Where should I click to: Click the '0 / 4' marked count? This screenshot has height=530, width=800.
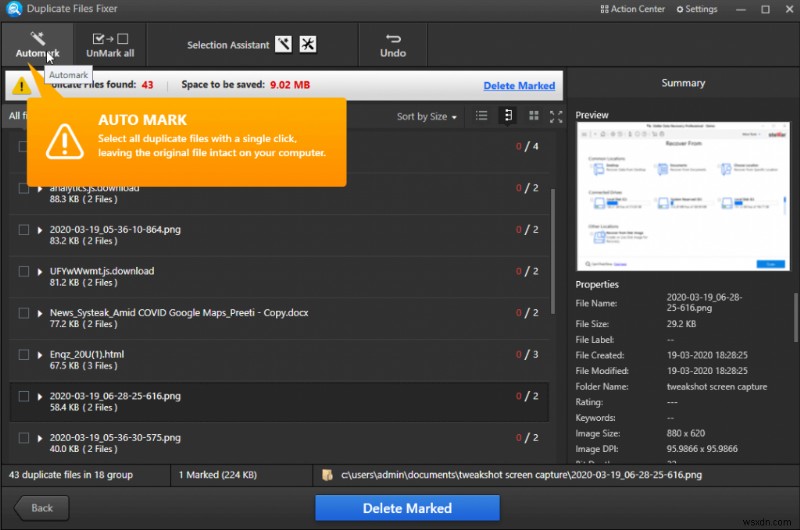[x=527, y=146]
